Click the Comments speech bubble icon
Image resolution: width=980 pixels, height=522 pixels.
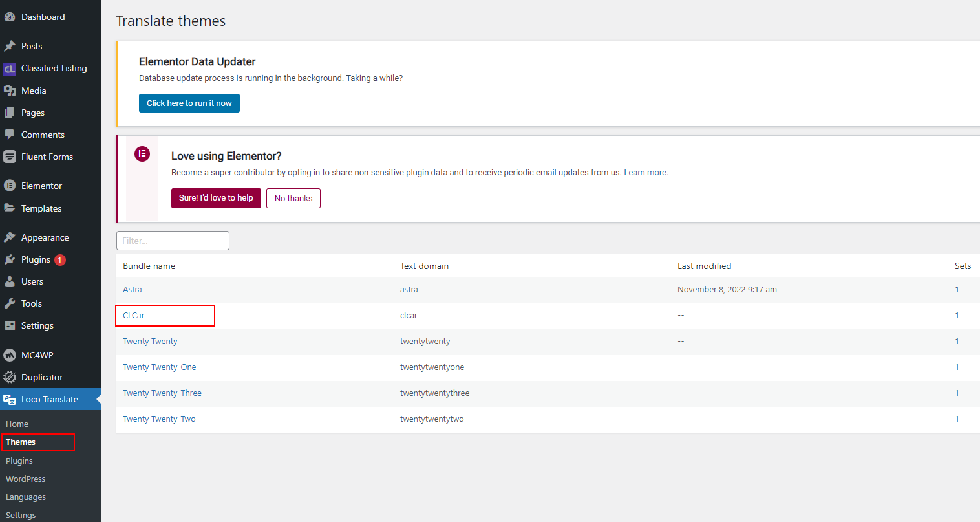pyautogui.click(x=10, y=135)
